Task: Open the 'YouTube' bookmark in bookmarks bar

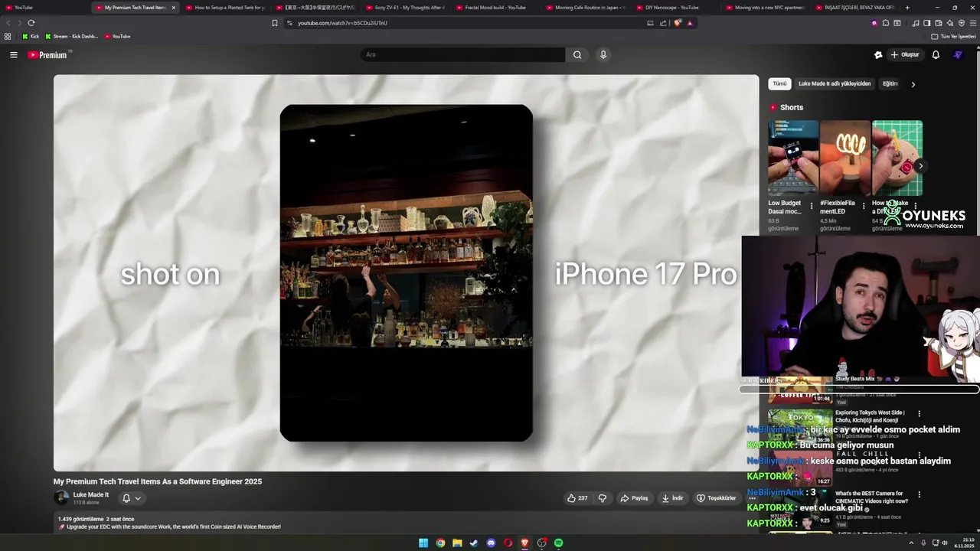Action: click(117, 37)
